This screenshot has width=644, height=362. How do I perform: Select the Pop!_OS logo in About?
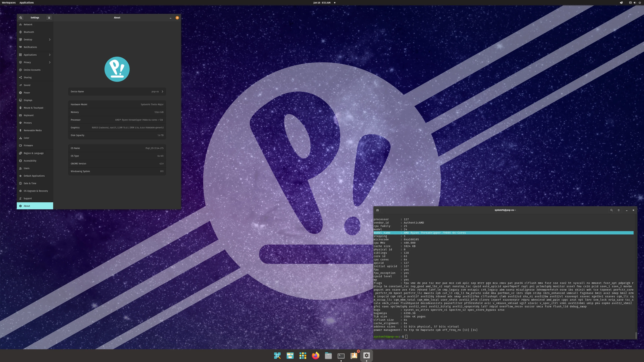(x=117, y=69)
